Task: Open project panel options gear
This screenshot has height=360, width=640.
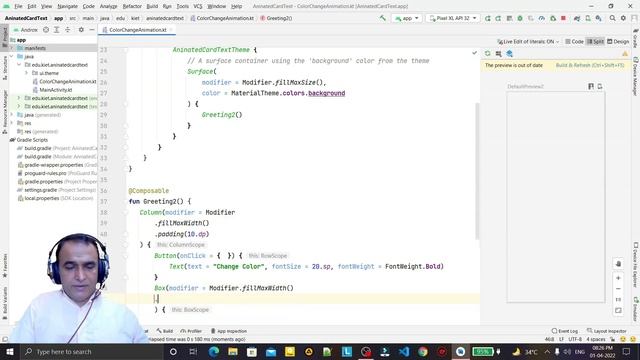Action: tap(81, 30)
